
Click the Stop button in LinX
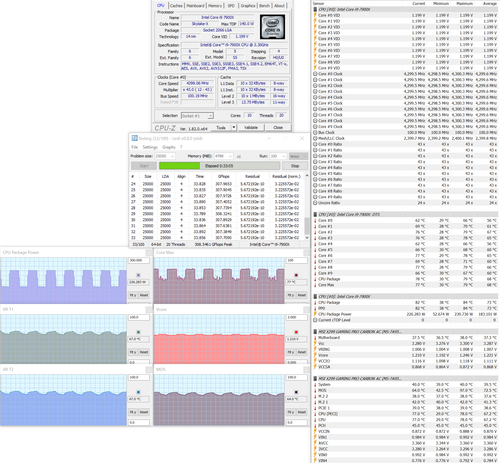click(295, 166)
